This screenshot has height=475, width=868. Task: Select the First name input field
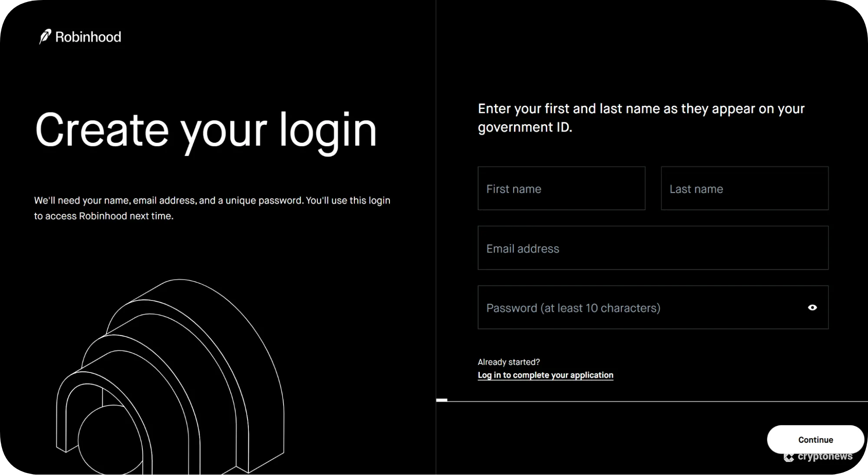click(561, 188)
